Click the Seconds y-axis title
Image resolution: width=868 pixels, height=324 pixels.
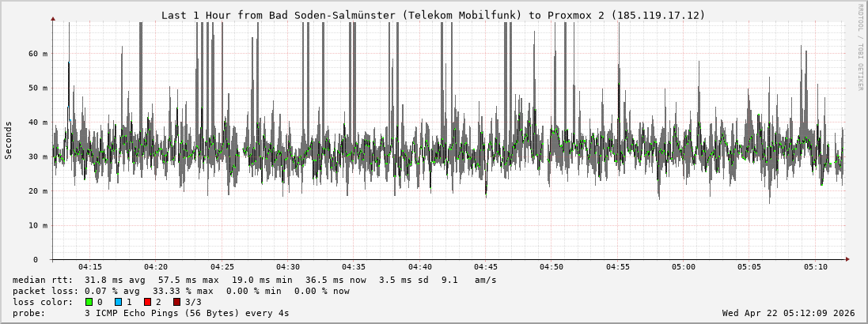coord(9,141)
